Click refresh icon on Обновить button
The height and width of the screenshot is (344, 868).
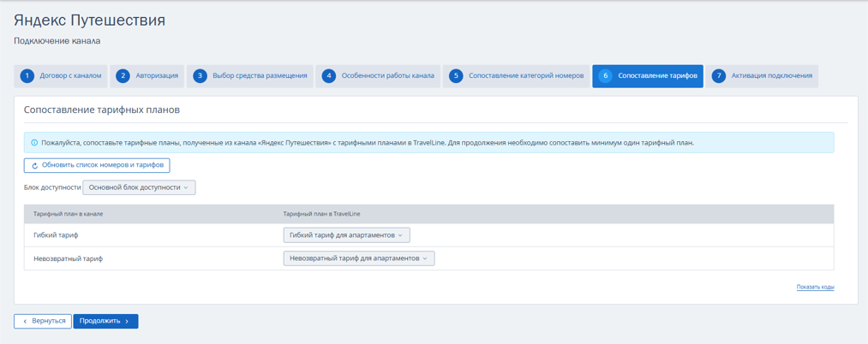pyautogui.click(x=35, y=165)
